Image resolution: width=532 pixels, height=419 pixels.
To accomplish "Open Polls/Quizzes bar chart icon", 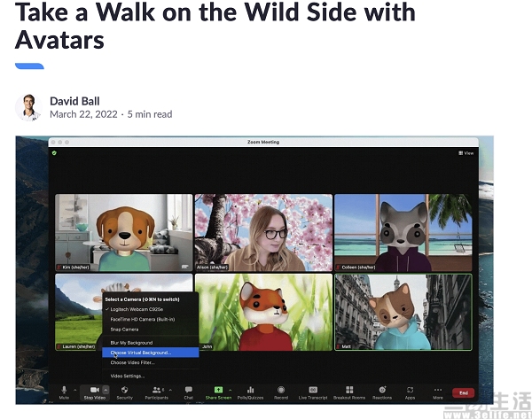I will [x=250, y=390].
